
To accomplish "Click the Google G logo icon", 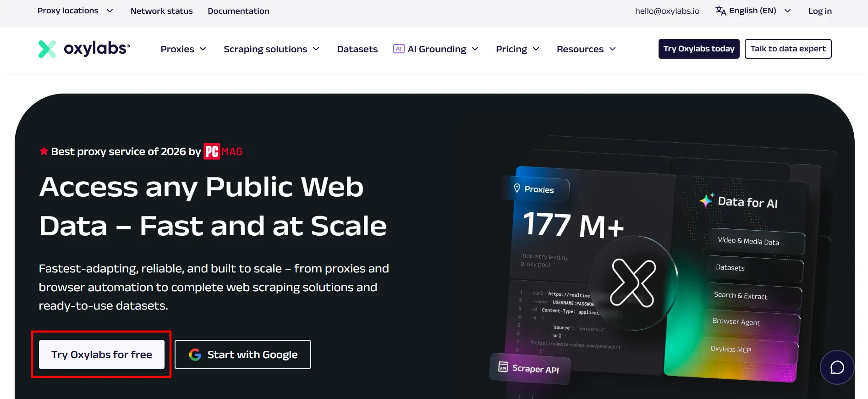I will click(x=195, y=355).
